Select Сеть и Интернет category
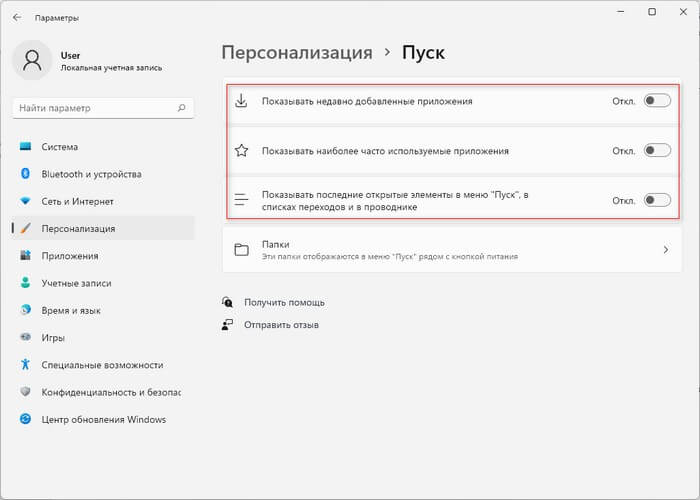The width and height of the screenshot is (700, 500). [x=104, y=201]
